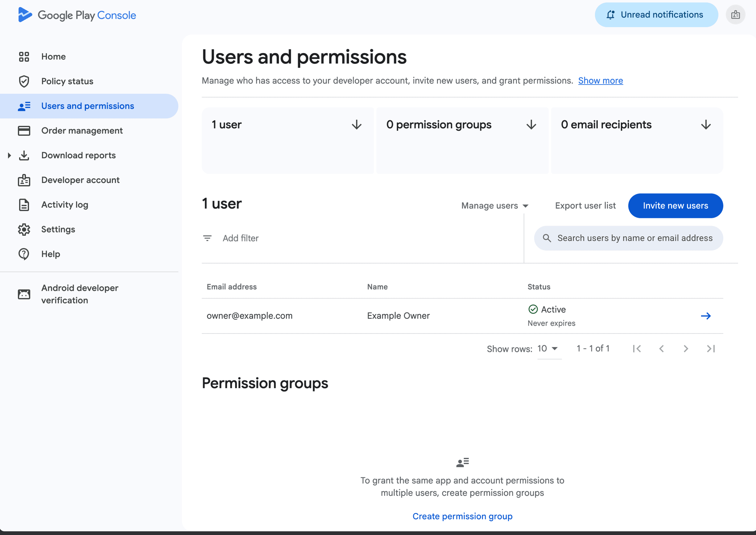Click the Add filter lines icon
The height and width of the screenshot is (535, 756).
pos(207,238)
